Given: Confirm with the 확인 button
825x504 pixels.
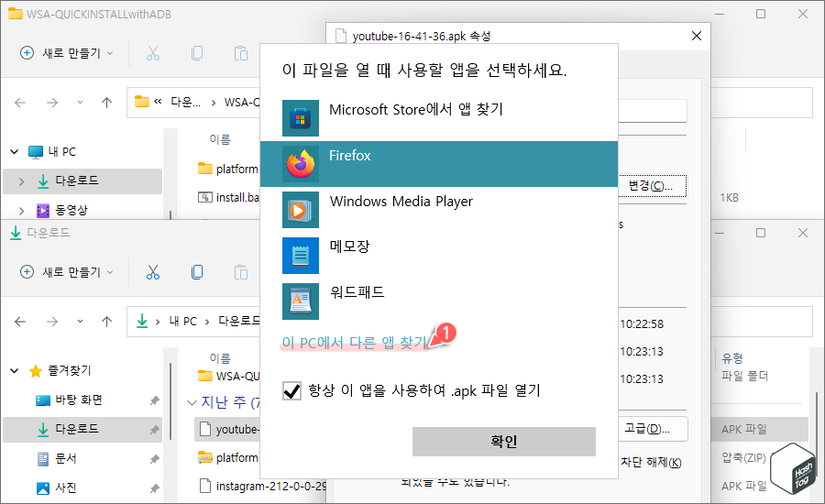Looking at the screenshot, I should [x=504, y=442].
